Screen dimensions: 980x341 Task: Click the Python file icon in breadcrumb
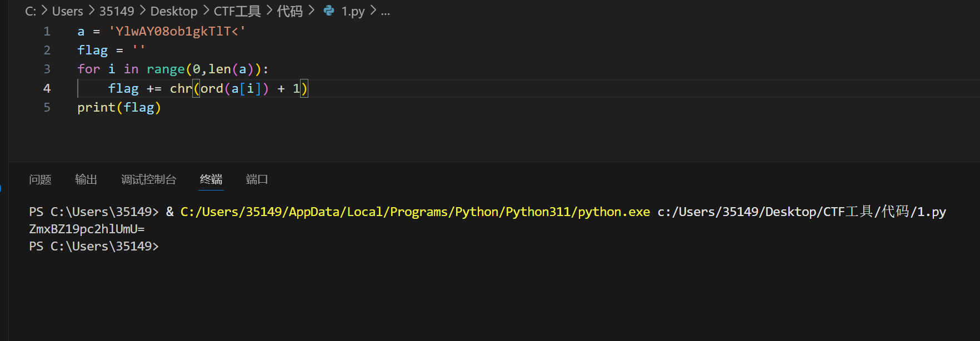(329, 11)
